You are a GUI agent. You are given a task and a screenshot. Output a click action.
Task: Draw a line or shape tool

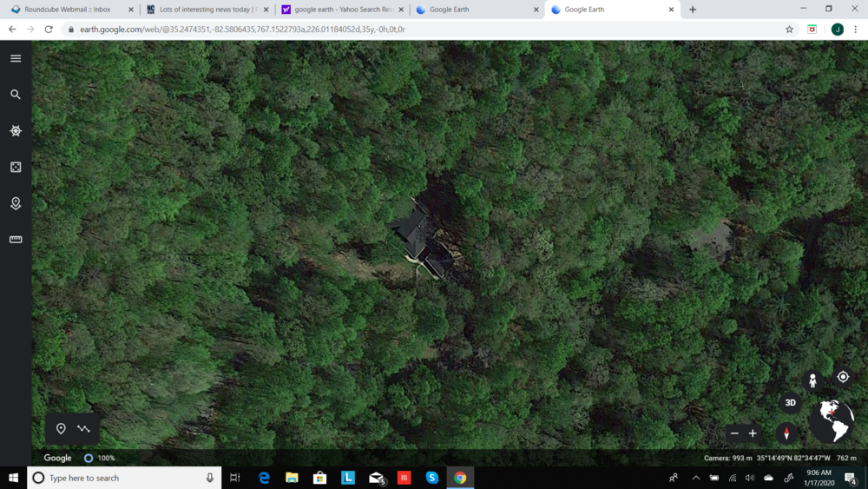(83, 428)
